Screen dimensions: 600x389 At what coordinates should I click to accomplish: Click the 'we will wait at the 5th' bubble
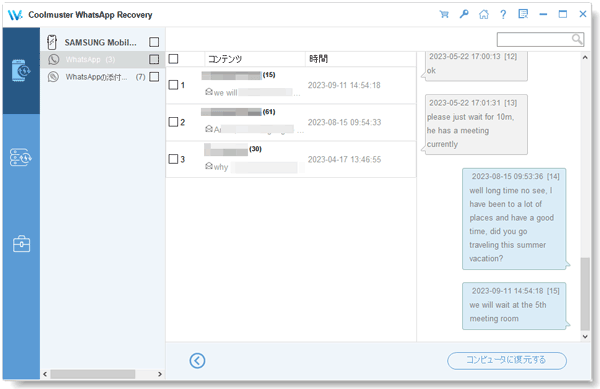pyautogui.click(x=514, y=306)
